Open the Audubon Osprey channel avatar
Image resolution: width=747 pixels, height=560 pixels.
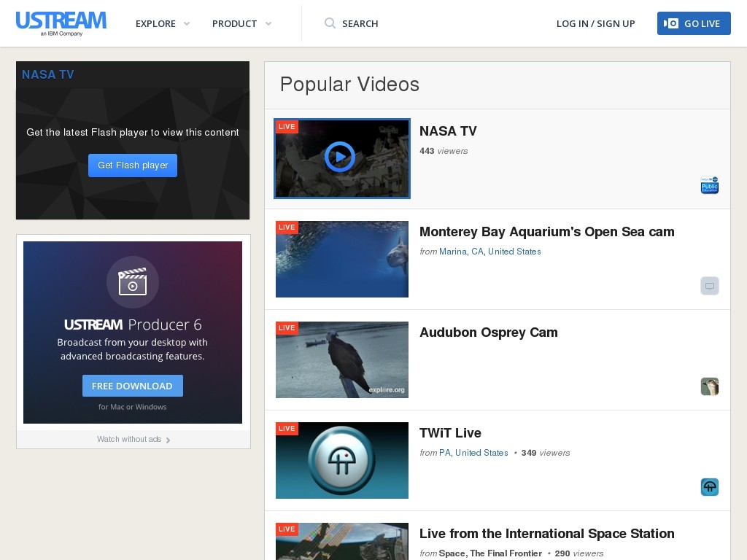tap(709, 386)
